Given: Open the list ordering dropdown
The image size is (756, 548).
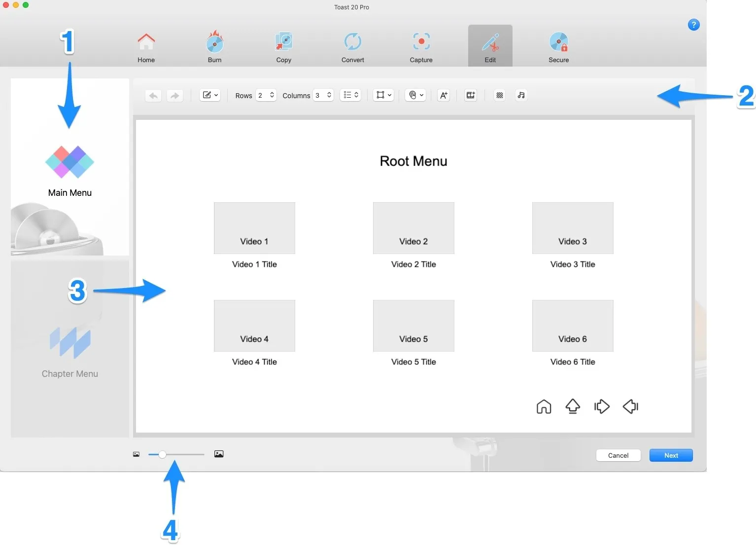Looking at the screenshot, I should pos(350,95).
